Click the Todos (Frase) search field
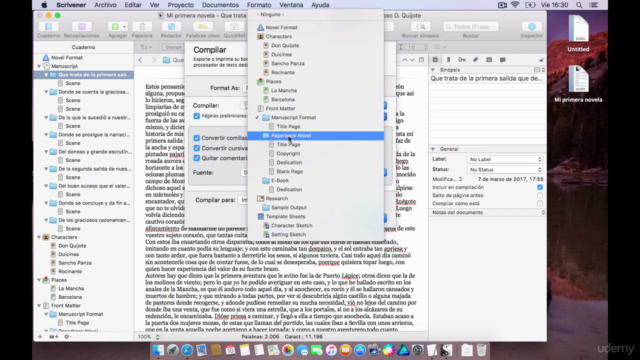The image size is (640, 360). tap(471, 27)
